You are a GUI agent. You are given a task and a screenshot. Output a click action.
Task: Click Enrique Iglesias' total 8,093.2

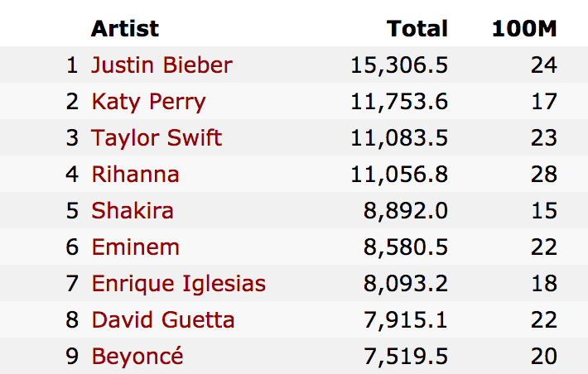(x=407, y=284)
